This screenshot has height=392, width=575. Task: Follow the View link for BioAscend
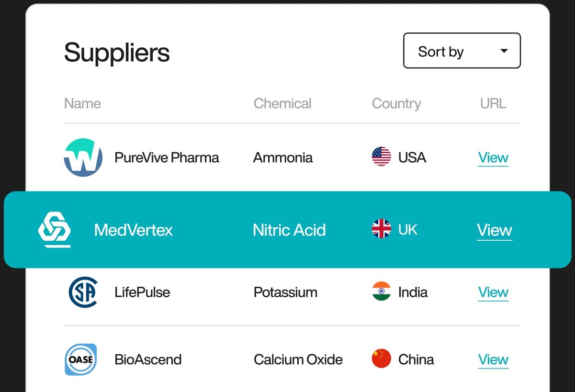(493, 359)
